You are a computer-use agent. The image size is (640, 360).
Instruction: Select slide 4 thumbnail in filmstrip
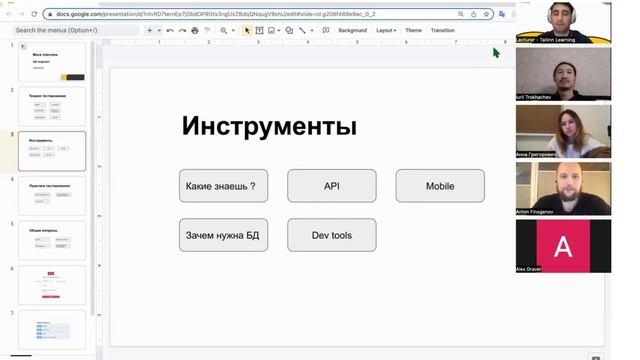tap(52, 196)
